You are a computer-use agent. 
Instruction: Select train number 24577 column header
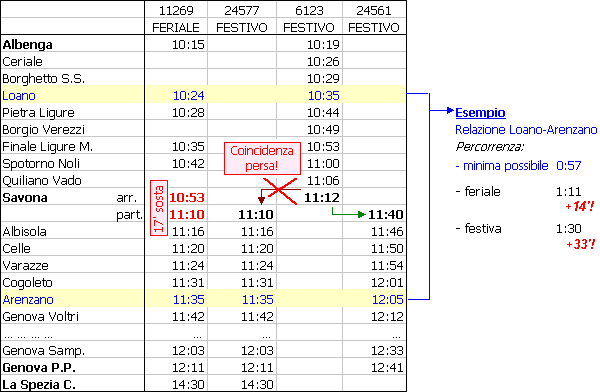pos(242,10)
